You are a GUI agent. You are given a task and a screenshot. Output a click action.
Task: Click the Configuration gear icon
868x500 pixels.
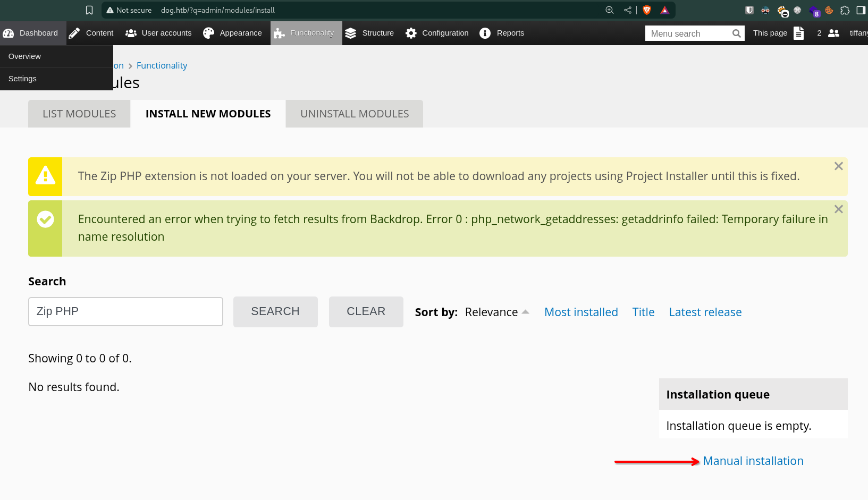pyautogui.click(x=411, y=33)
